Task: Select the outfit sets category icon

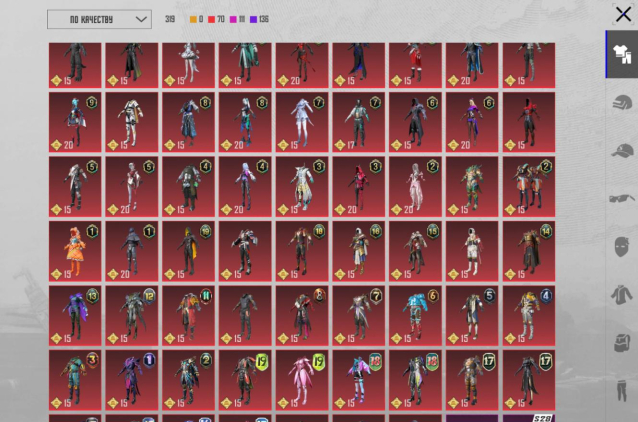Action: (622, 55)
